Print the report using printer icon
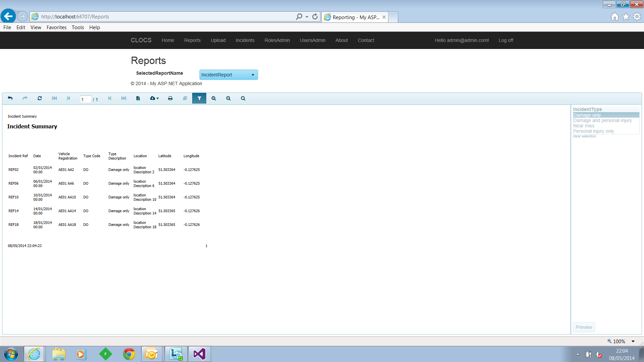This screenshot has height=362, width=644. (x=170, y=98)
